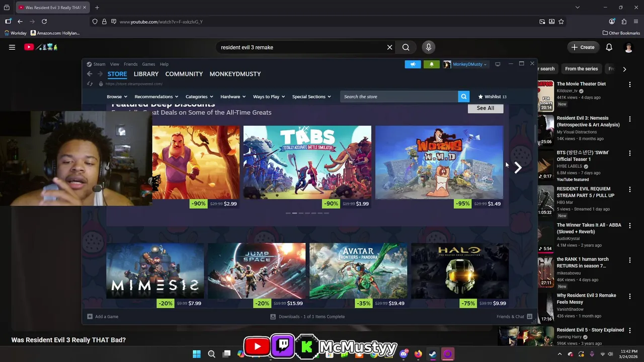The image size is (644, 362).
Task: Click the Downloads status icon in Steam
Action: 273,317
